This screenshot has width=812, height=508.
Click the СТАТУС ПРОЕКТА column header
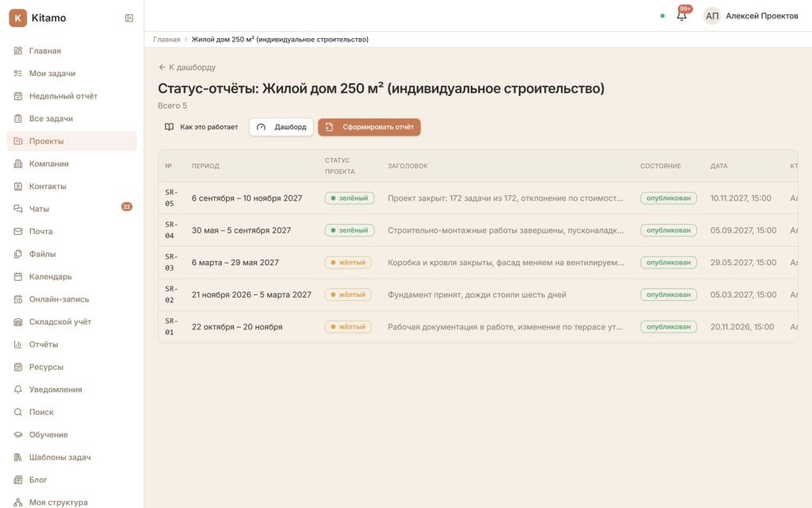pyautogui.click(x=339, y=166)
